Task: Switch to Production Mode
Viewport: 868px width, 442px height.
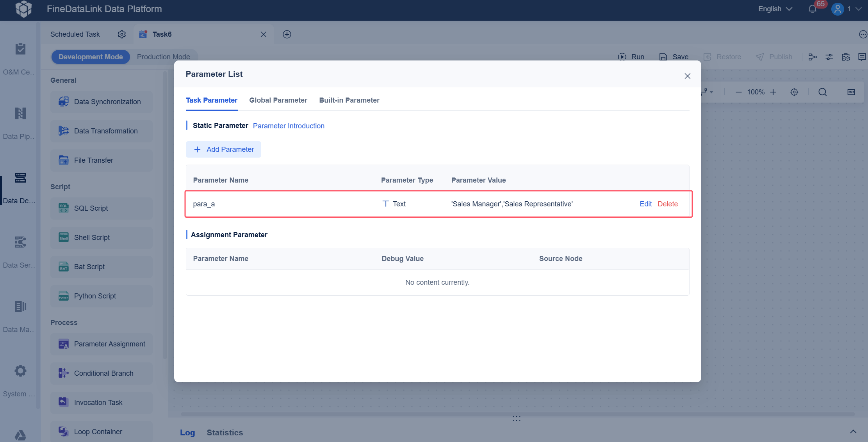Action: 163,57
